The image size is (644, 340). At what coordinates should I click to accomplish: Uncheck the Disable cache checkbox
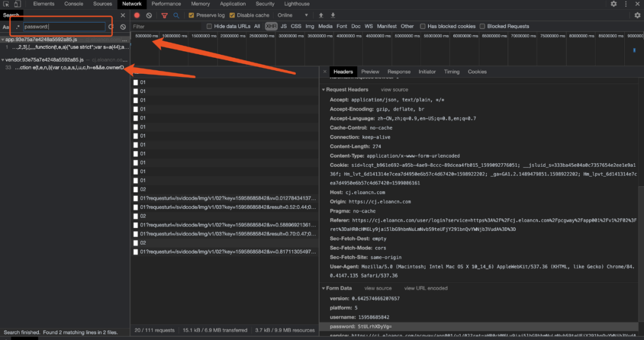coord(232,15)
